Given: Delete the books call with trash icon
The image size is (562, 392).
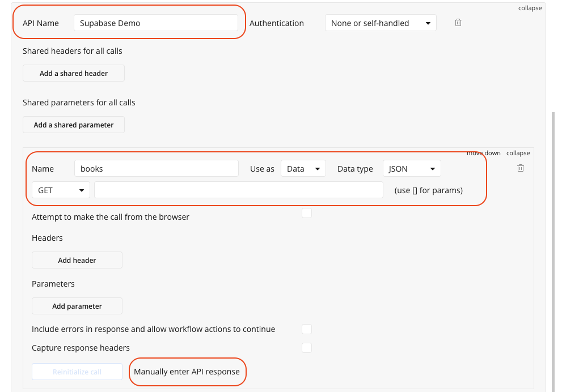Looking at the screenshot, I should [521, 168].
